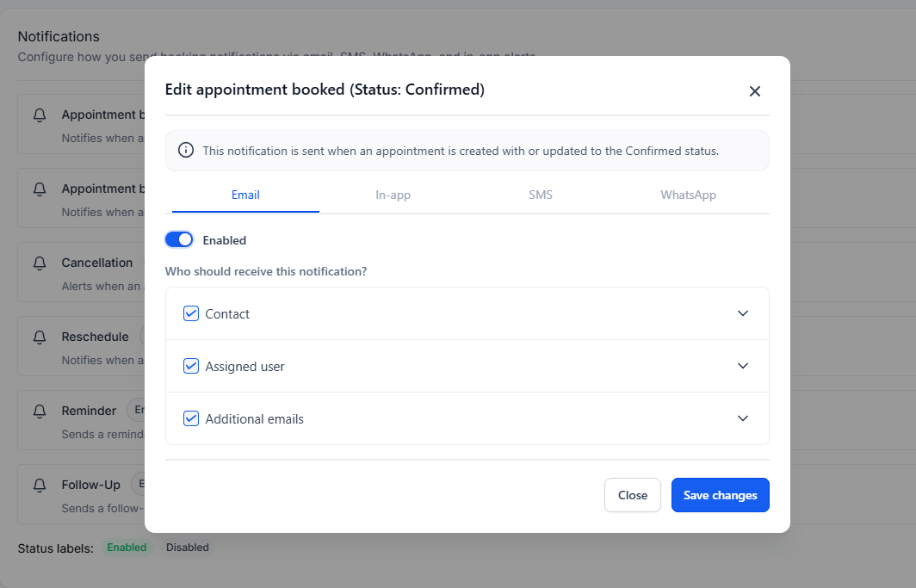Uncheck the Assigned user checkbox
This screenshot has width=916, height=588.
pos(191,366)
